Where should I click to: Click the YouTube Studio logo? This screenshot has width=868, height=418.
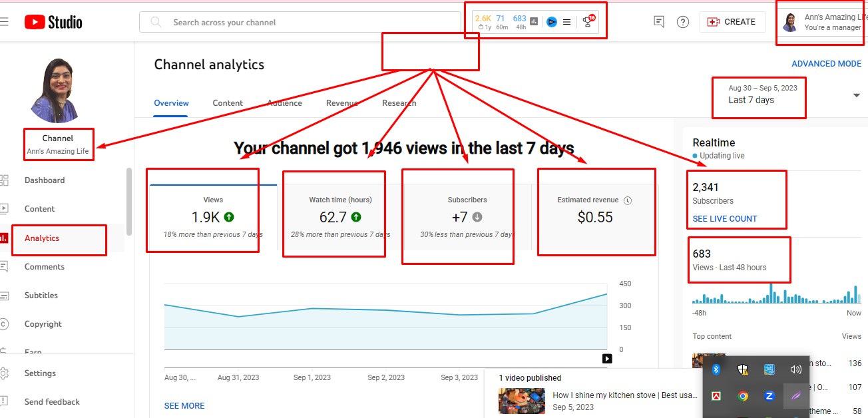point(53,22)
